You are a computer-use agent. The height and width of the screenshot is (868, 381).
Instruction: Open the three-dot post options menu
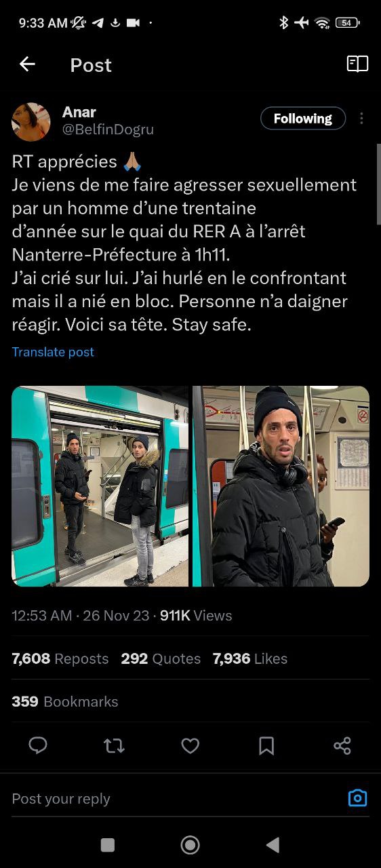361,119
